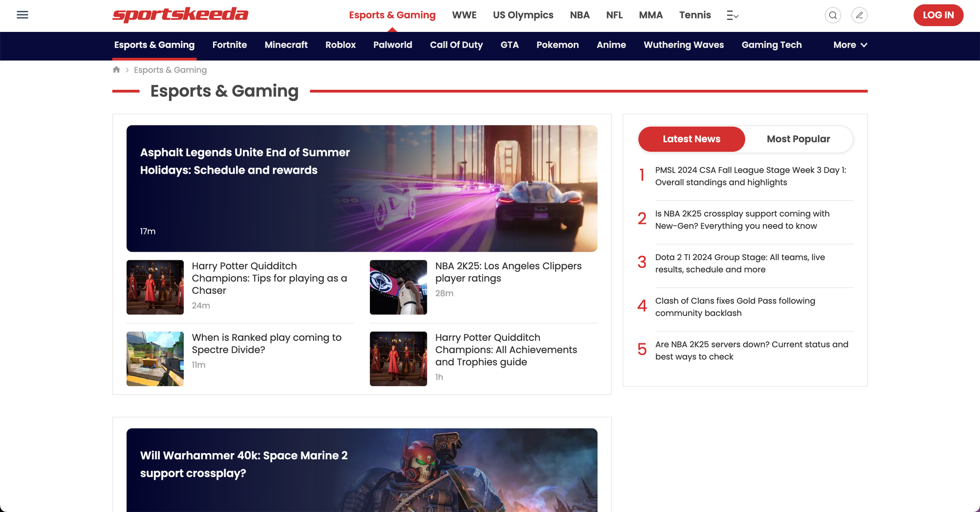This screenshot has width=980, height=512.
Task: Click the Quidditch Achievements article thumbnail
Action: tap(398, 358)
